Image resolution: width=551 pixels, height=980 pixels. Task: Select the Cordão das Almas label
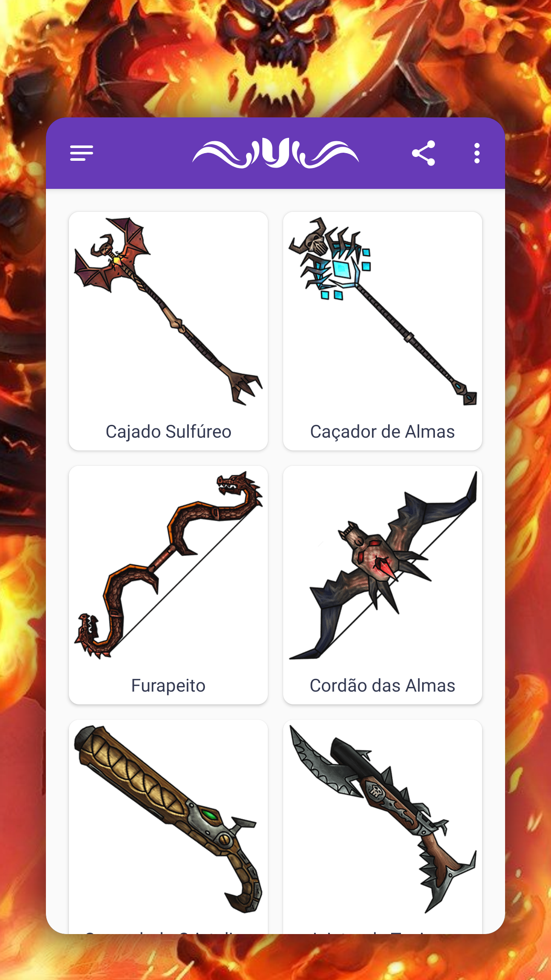(383, 685)
